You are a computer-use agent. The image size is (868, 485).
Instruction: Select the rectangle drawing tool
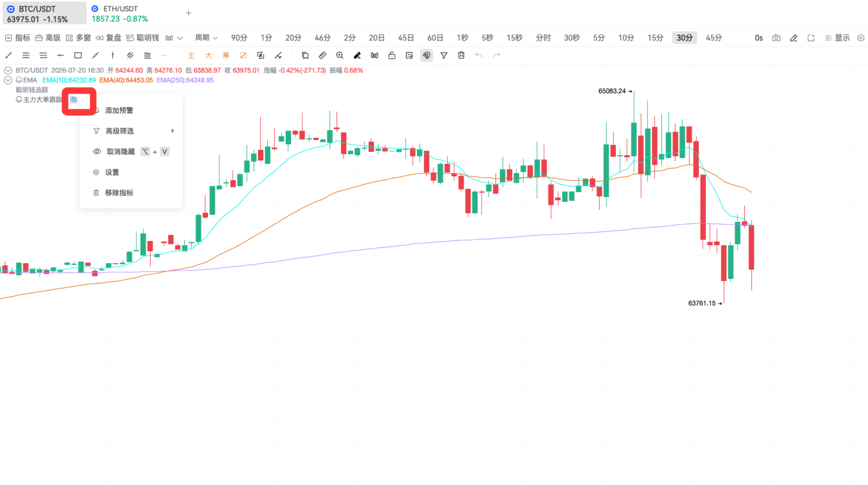point(78,55)
